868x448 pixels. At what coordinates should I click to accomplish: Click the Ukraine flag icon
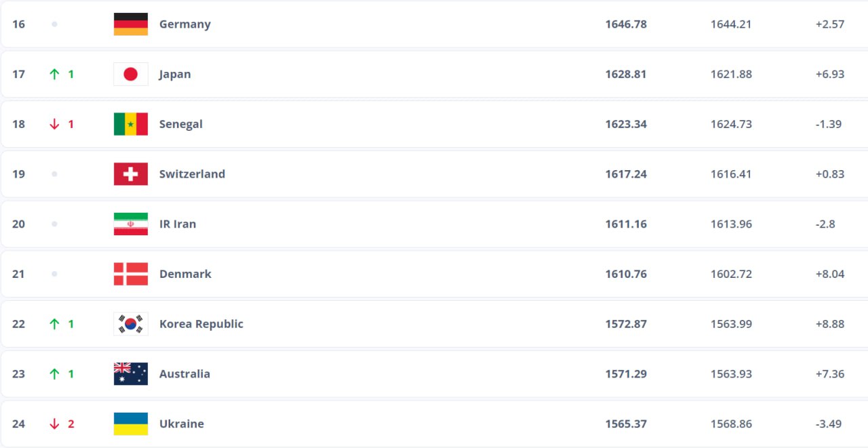(x=131, y=424)
